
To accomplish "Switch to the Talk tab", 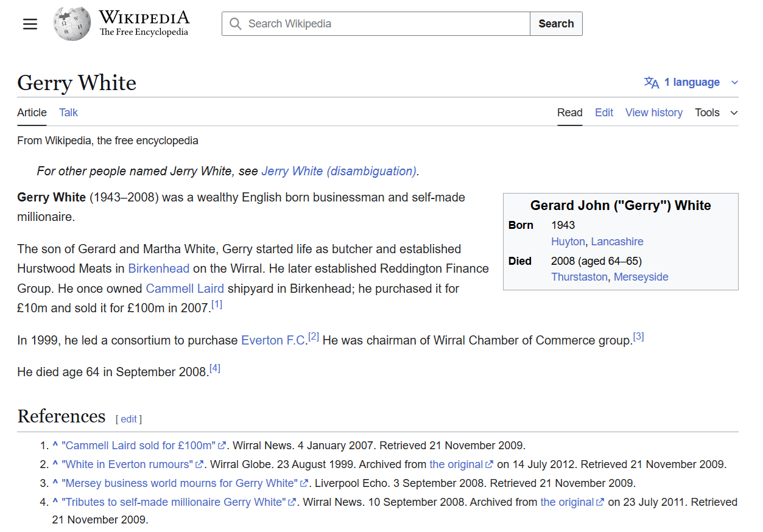I will pos(68,113).
